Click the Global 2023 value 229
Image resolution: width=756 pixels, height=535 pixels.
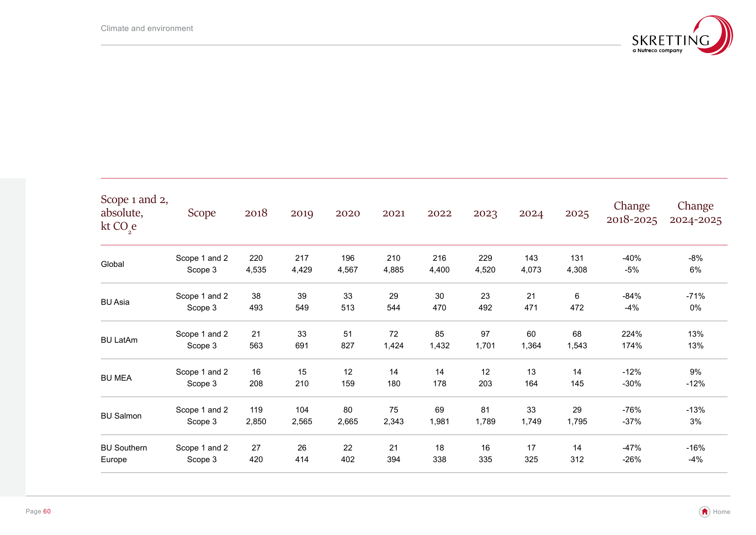[485, 258]
